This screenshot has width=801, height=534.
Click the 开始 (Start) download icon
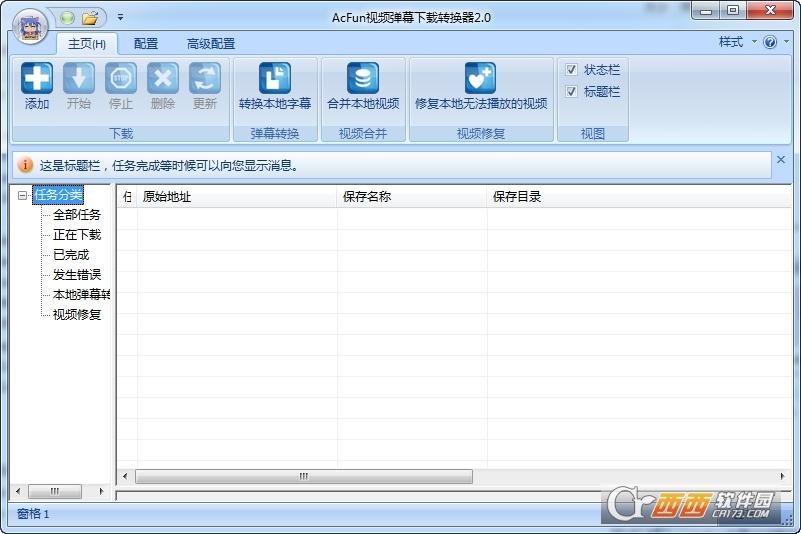pos(79,85)
